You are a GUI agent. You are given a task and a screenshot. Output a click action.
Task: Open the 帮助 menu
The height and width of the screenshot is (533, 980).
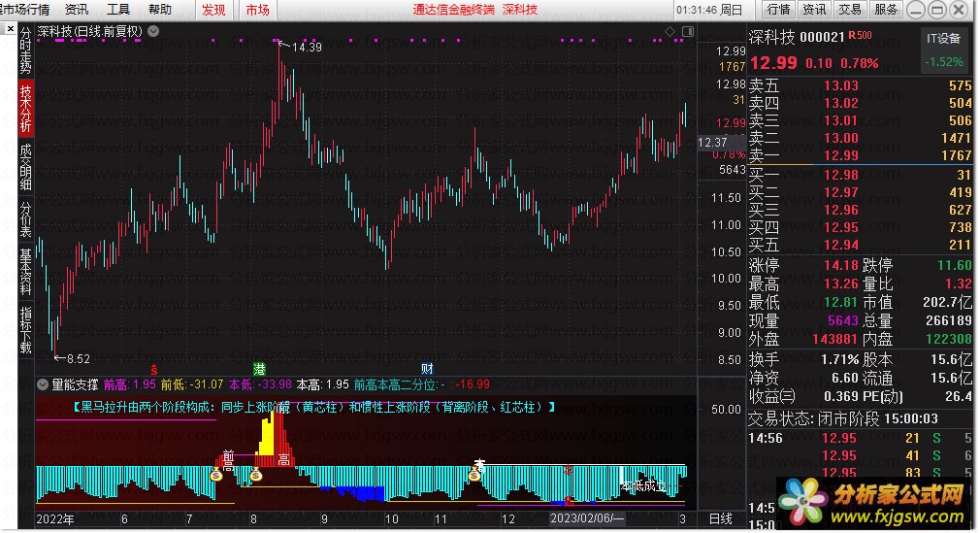pos(160,10)
